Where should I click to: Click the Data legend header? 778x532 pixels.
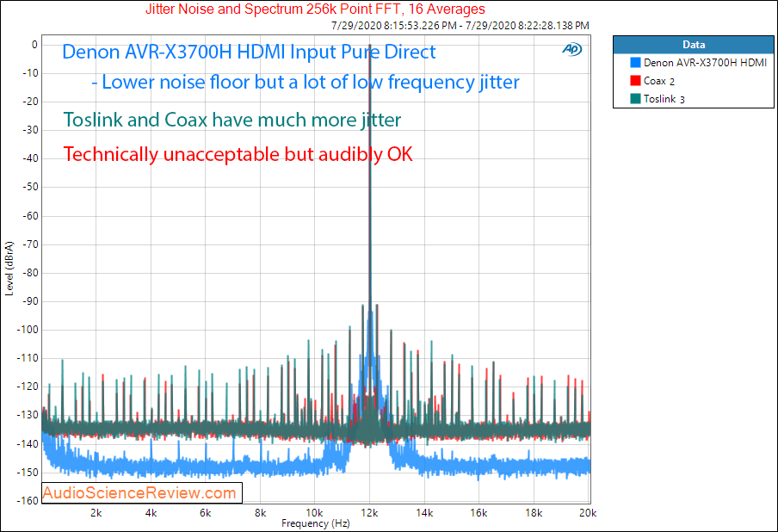point(694,45)
